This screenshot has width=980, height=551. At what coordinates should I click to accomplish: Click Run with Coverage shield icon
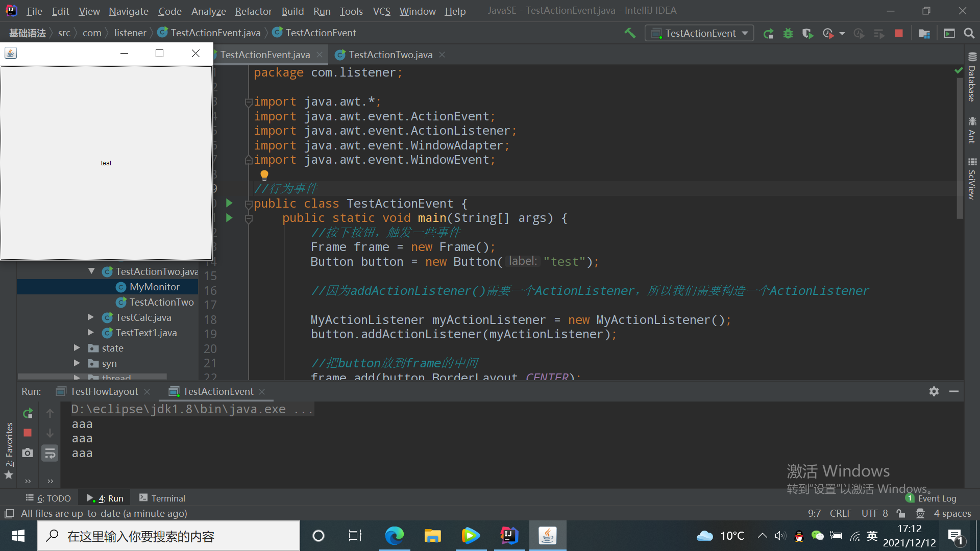(807, 33)
